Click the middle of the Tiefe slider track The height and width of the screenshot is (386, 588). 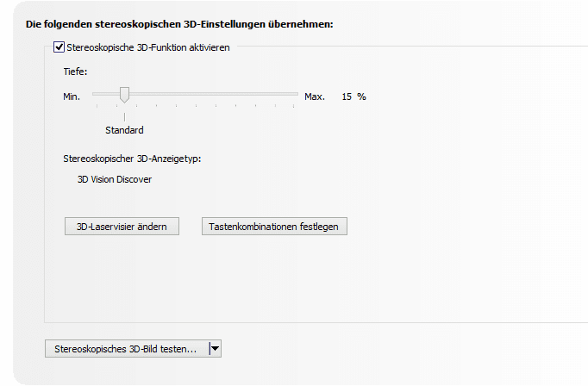click(x=196, y=94)
